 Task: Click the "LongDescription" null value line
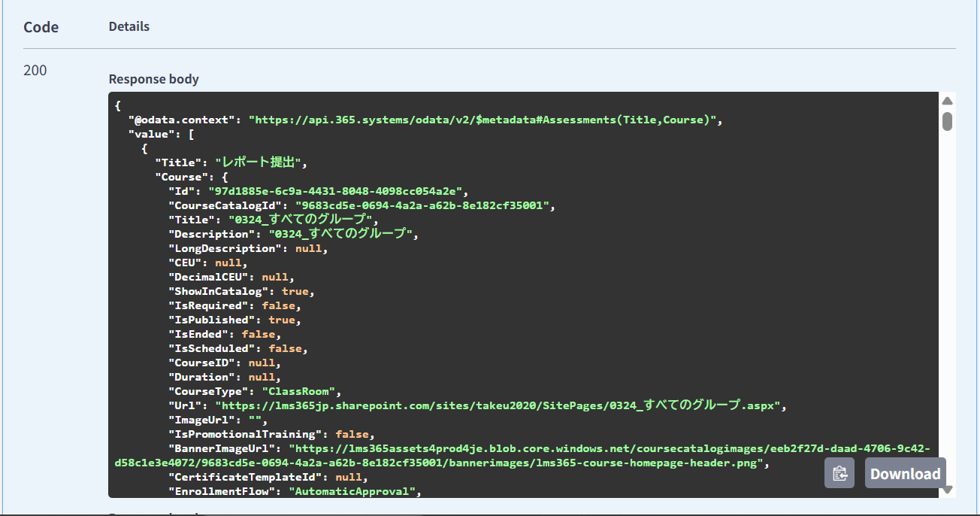coord(248,248)
